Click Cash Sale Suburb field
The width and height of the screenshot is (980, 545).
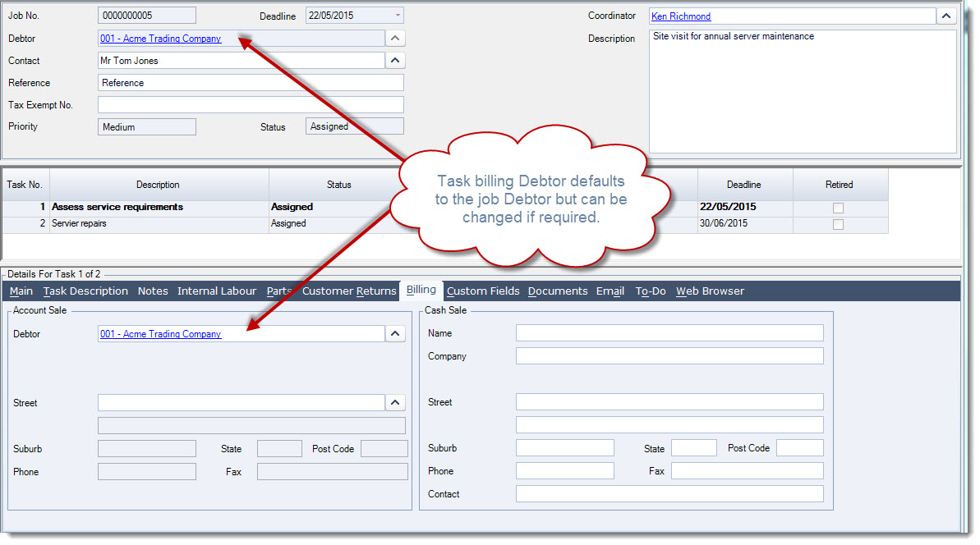[x=565, y=447]
